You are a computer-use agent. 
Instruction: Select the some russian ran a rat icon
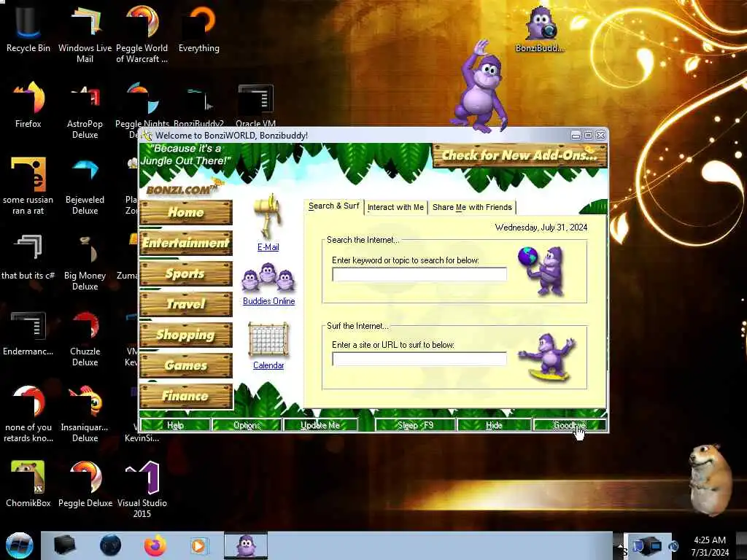click(x=28, y=186)
